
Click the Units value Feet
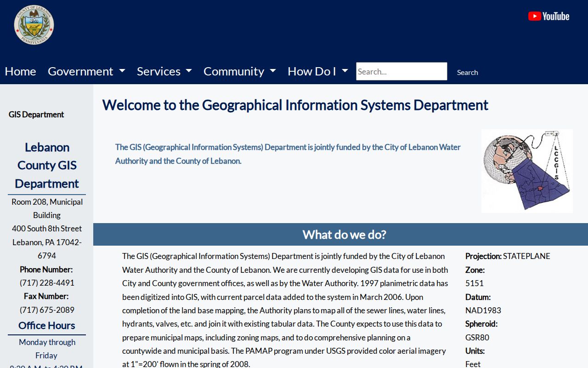point(473,364)
